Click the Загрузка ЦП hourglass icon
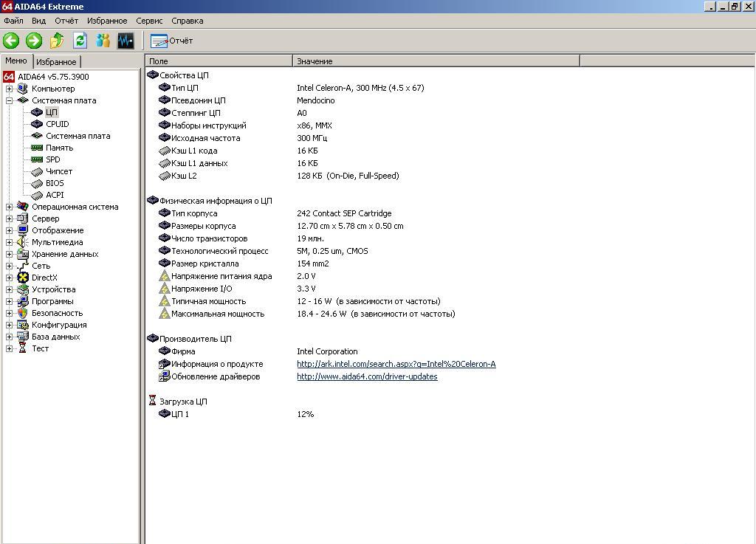The image size is (756, 544). [x=152, y=400]
